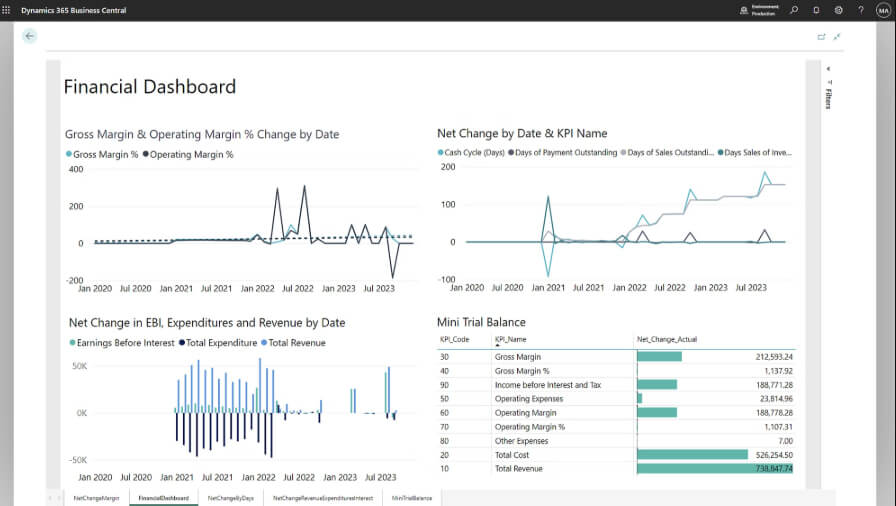Select the Operating Margin % row name
Screen dimensions: 896x506
[x=530, y=427]
